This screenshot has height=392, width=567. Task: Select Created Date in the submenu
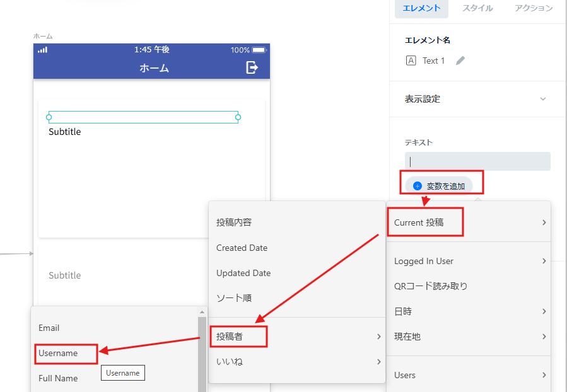297,248
